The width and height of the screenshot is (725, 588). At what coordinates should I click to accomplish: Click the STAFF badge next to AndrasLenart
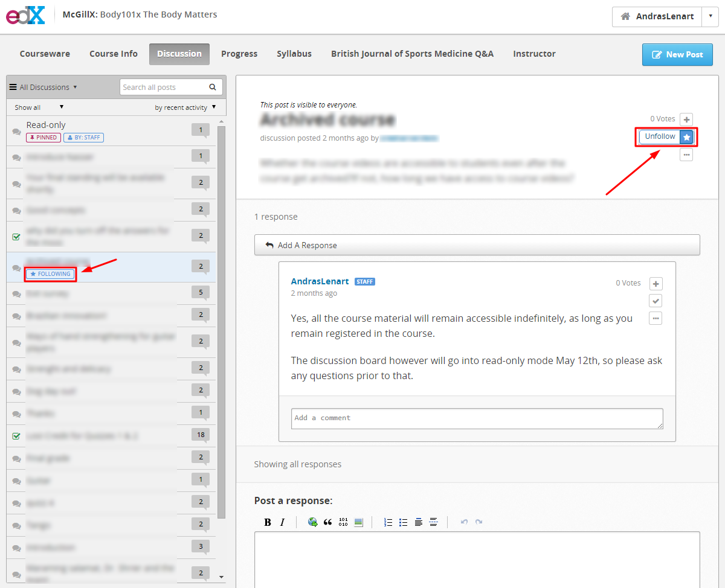coord(365,282)
